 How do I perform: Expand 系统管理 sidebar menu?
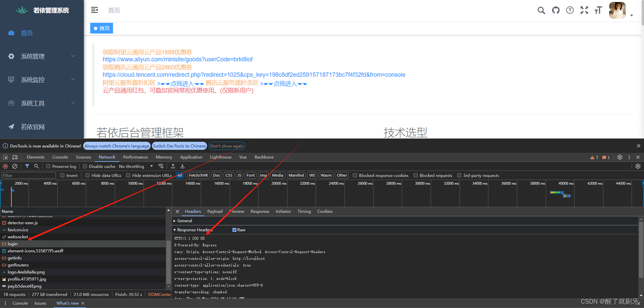tap(42, 56)
